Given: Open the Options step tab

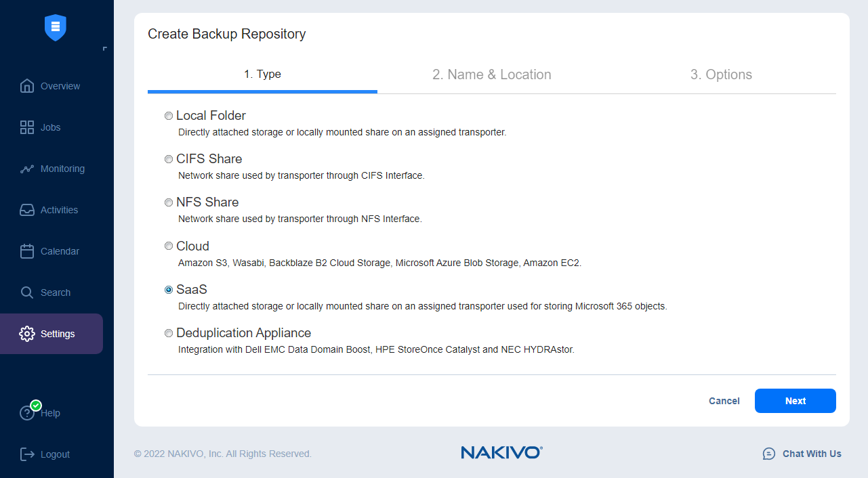Looking at the screenshot, I should (721, 74).
